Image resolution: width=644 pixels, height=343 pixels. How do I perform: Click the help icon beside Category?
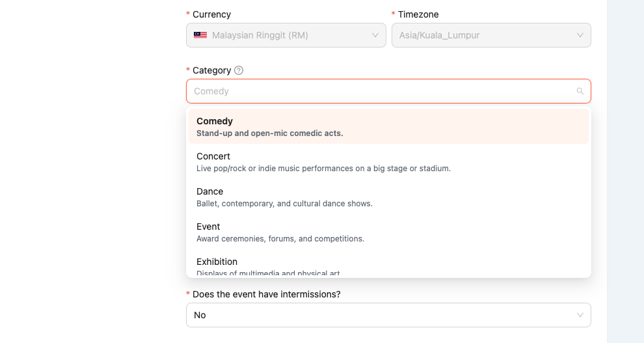click(x=239, y=70)
